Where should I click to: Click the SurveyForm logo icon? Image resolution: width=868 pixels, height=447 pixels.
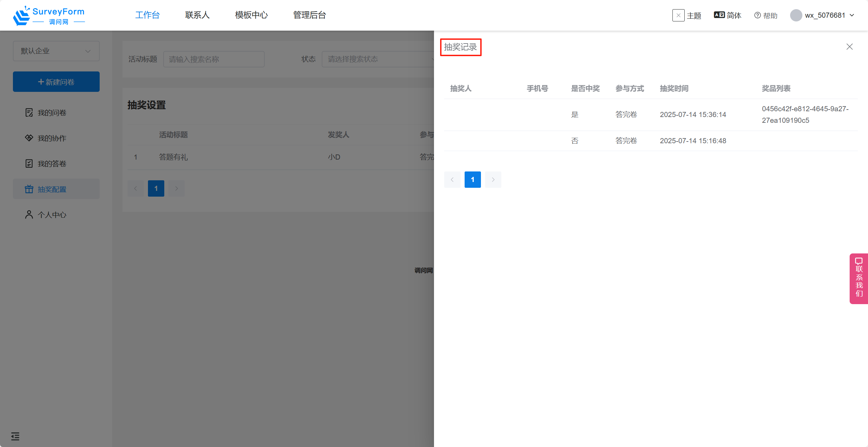pyautogui.click(x=21, y=16)
